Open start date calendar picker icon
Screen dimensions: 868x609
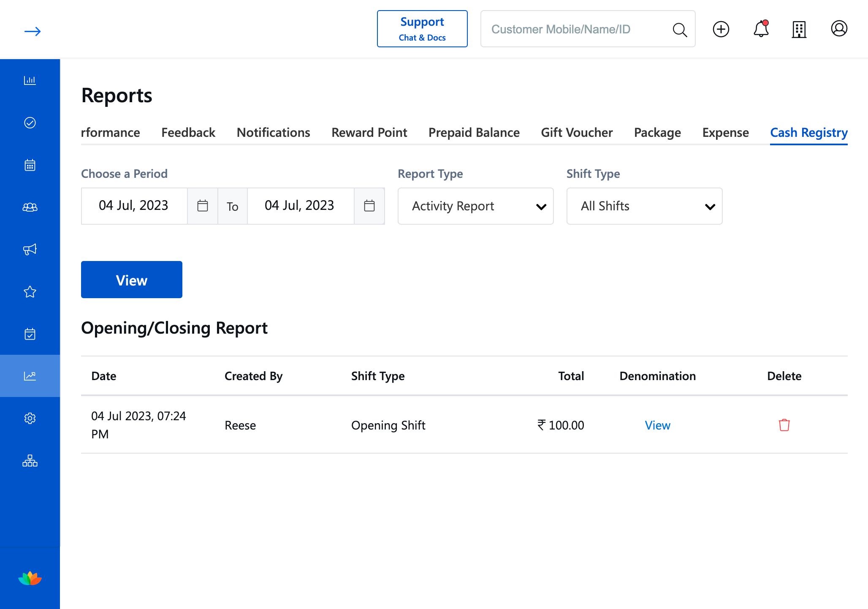[x=203, y=206]
